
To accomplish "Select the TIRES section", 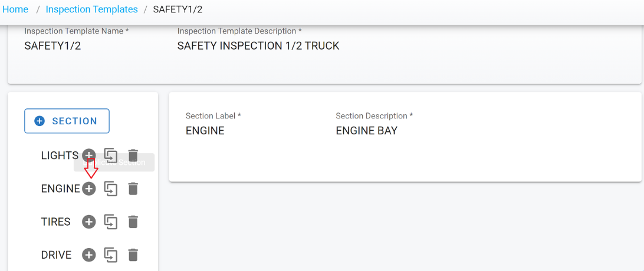I will [x=55, y=222].
